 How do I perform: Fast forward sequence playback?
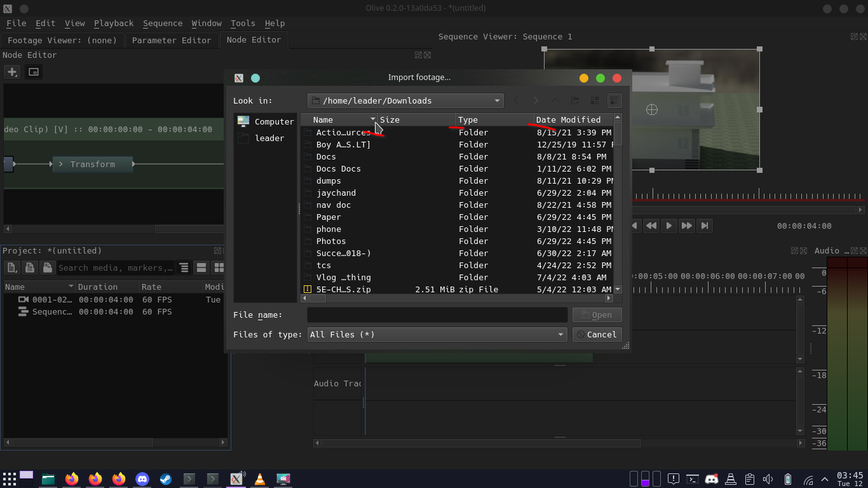pyautogui.click(x=686, y=226)
